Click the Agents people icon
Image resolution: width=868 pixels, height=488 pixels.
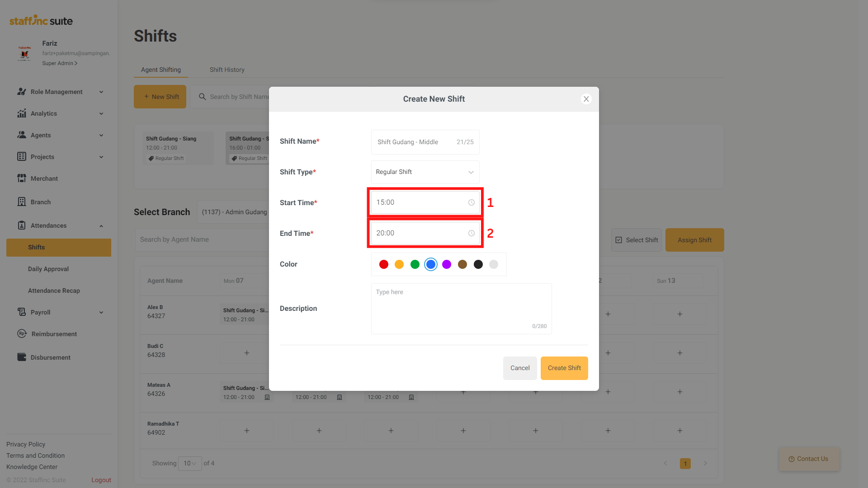point(21,135)
